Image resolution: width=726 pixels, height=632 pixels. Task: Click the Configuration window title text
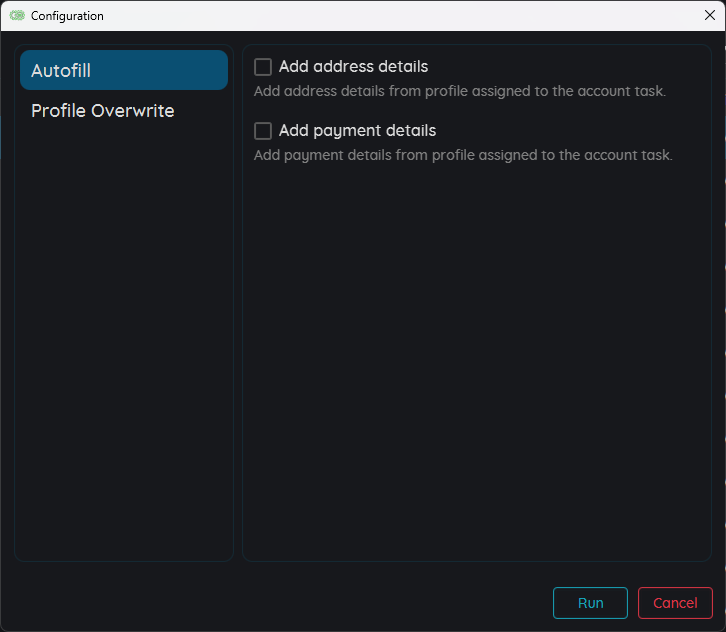(67, 16)
